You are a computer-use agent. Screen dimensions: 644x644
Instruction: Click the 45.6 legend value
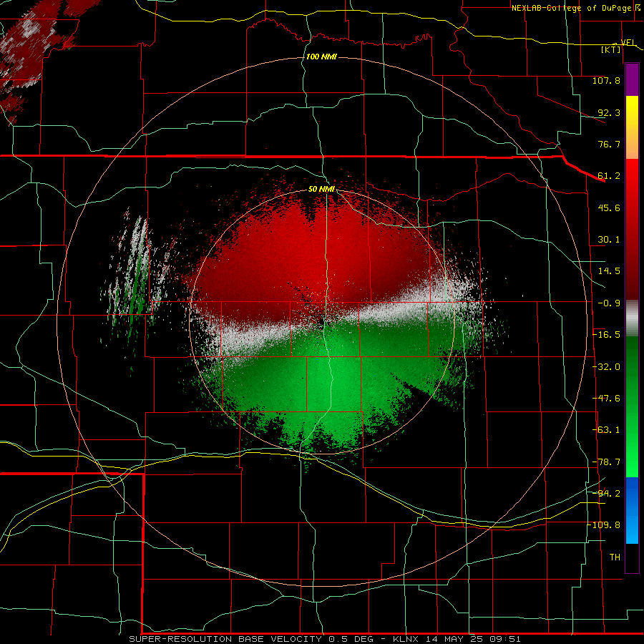609,208
